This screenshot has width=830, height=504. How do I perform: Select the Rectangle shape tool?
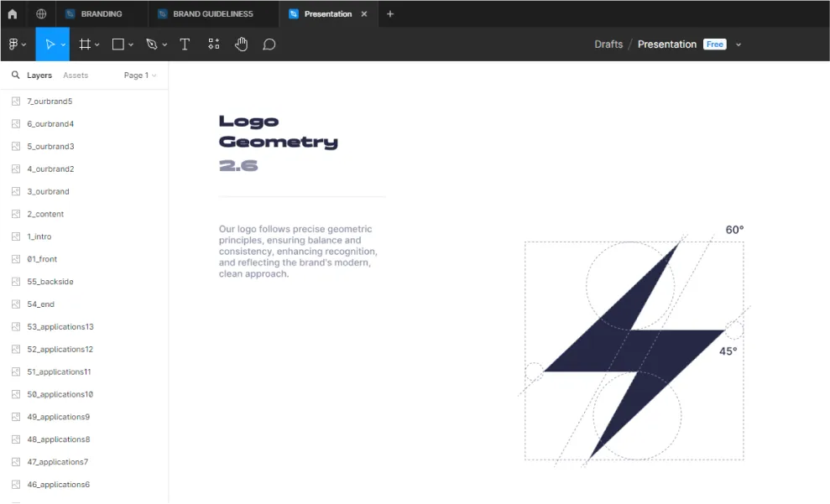(118, 44)
